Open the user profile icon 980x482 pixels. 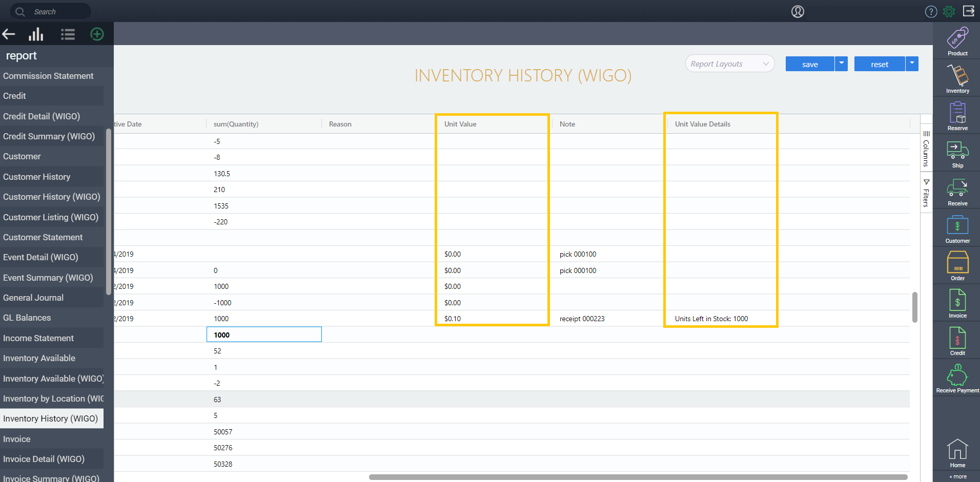[x=798, y=11]
